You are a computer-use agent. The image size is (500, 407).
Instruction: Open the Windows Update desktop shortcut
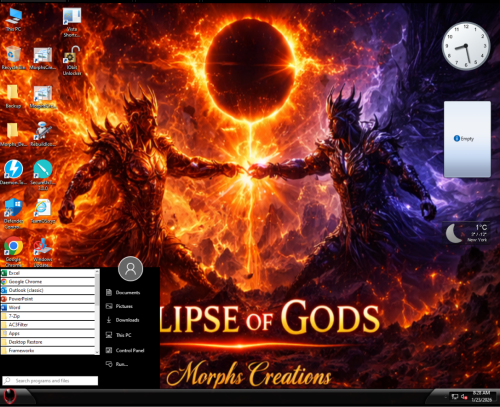point(43,252)
